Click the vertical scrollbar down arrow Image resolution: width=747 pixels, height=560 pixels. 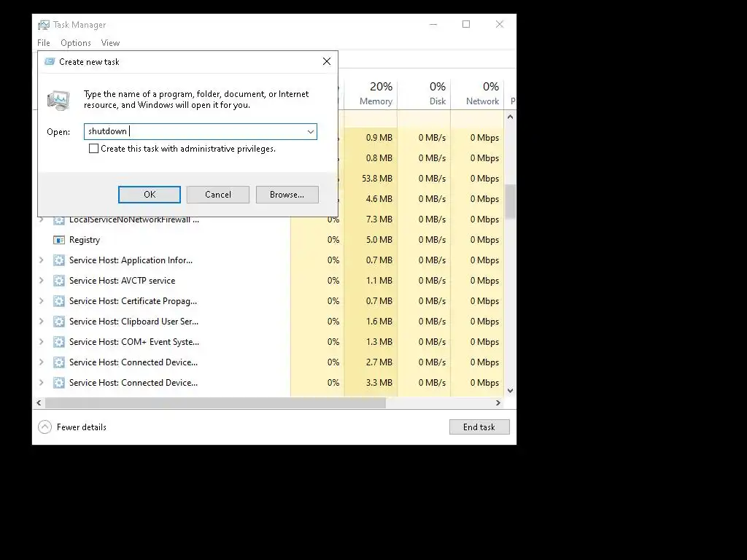pos(510,391)
